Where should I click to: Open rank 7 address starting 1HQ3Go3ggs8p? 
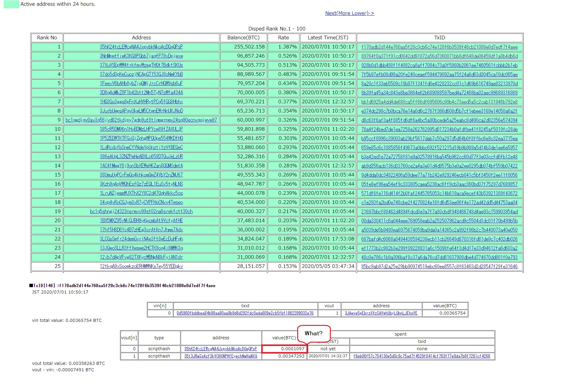(x=141, y=102)
